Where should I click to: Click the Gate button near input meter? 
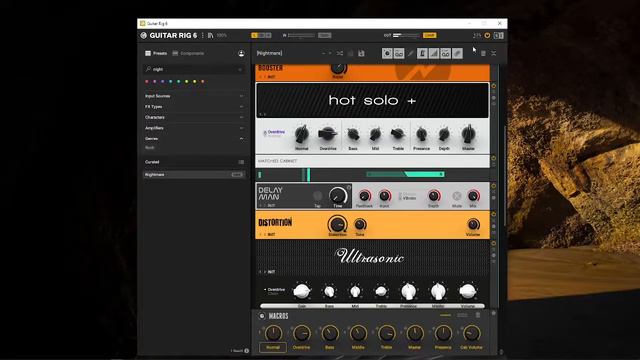[324, 36]
